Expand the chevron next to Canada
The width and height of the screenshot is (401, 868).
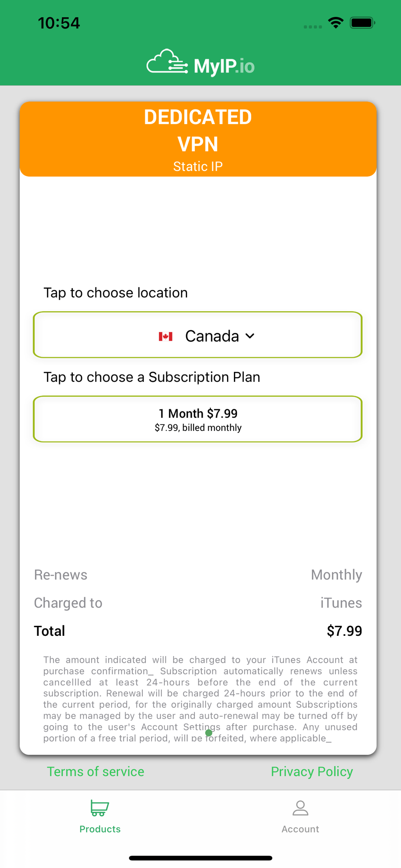[250, 336]
